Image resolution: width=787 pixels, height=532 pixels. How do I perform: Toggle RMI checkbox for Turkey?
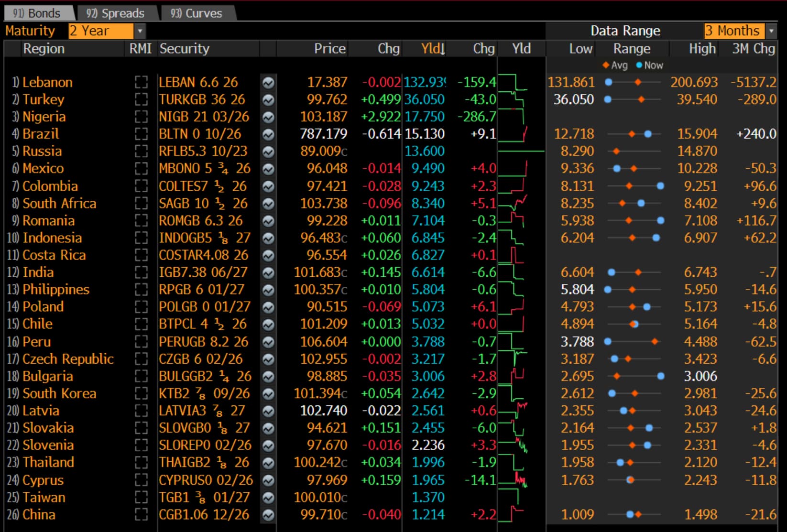[x=141, y=99]
